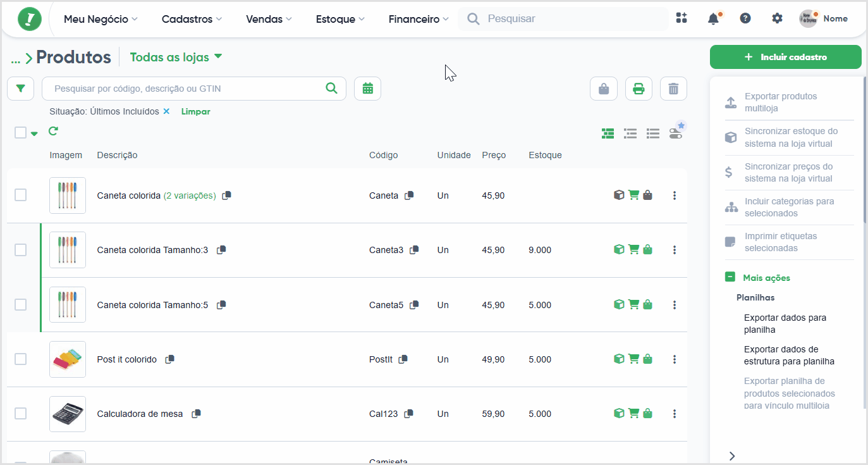The image size is (868, 465).
Task: Click the trash toolbar button
Action: (673, 89)
